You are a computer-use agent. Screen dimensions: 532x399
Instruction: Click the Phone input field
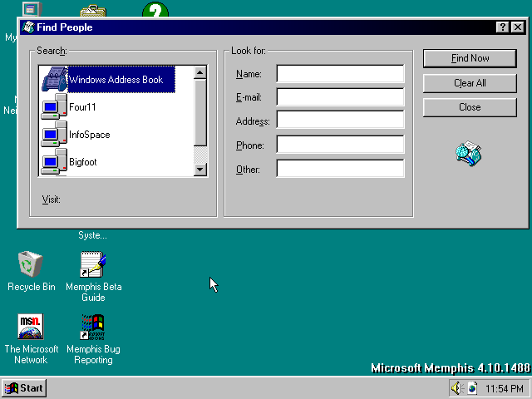coord(340,144)
